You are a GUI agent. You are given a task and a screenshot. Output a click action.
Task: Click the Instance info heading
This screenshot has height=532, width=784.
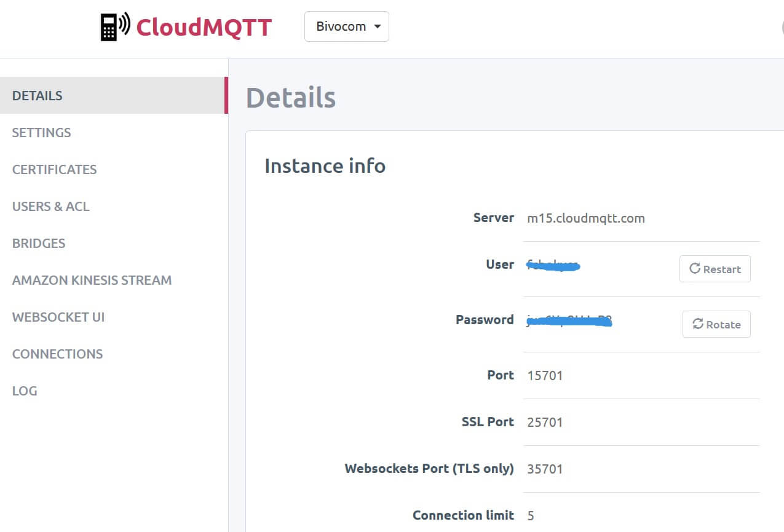click(x=325, y=166)
